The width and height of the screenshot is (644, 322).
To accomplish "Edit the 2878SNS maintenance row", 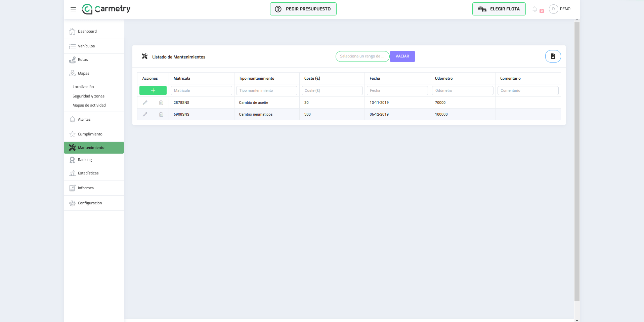I will [145, 103].
